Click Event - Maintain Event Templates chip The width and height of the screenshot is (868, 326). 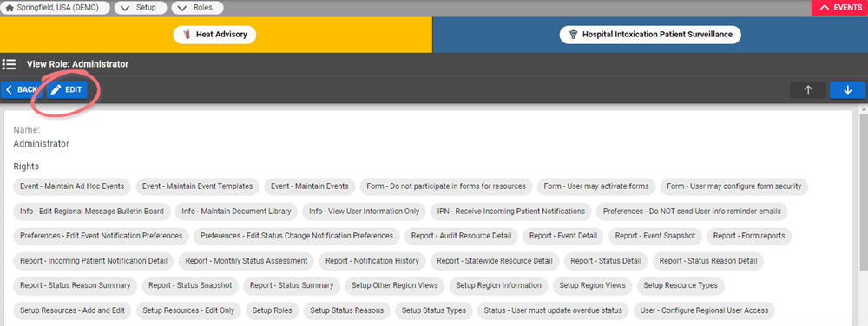(198, 186)
